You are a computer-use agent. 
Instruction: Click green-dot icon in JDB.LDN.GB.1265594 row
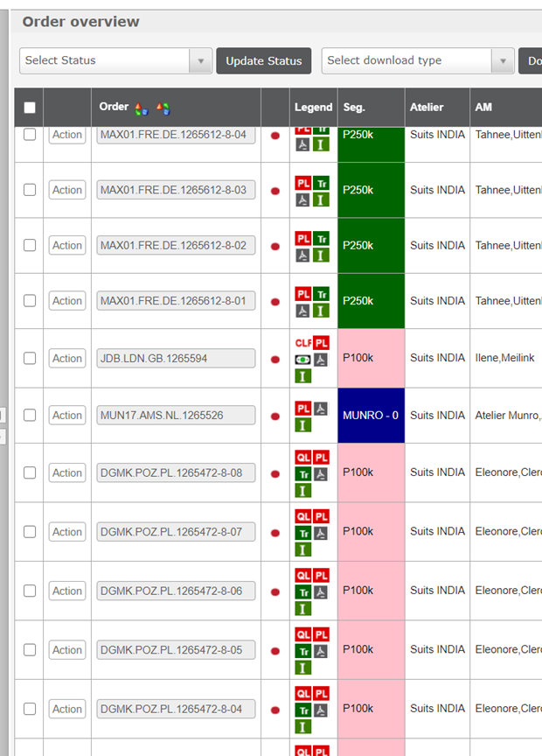(x=302, y=360)
